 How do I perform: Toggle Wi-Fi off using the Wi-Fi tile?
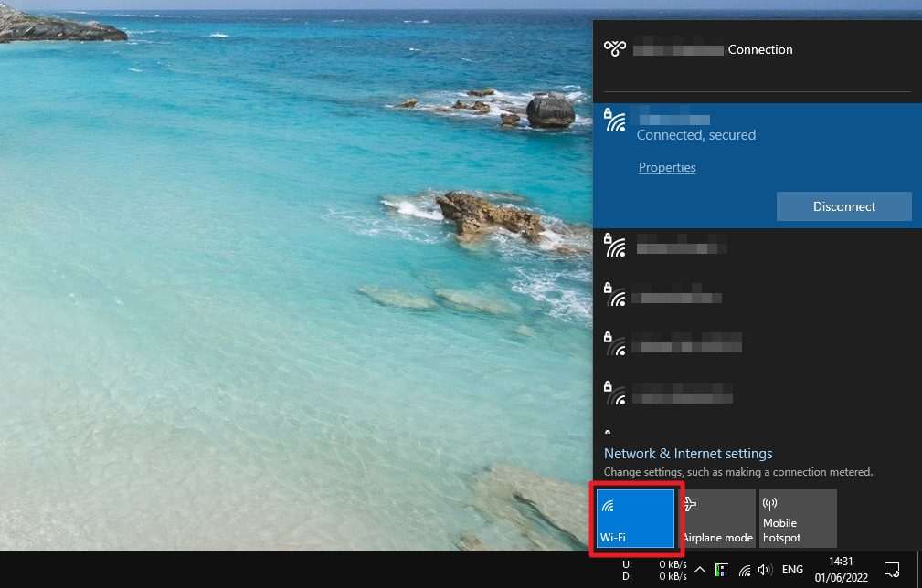[637, 518]
